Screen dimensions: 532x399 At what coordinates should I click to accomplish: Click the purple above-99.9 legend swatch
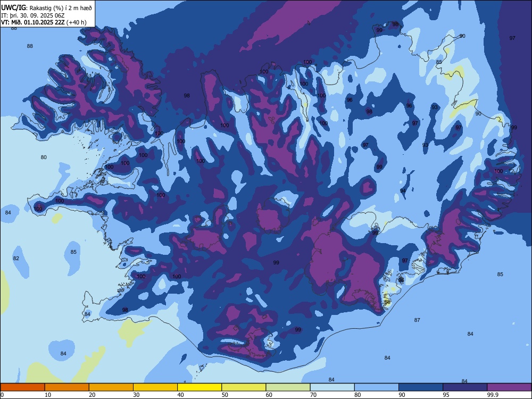(x=509, y=387)
